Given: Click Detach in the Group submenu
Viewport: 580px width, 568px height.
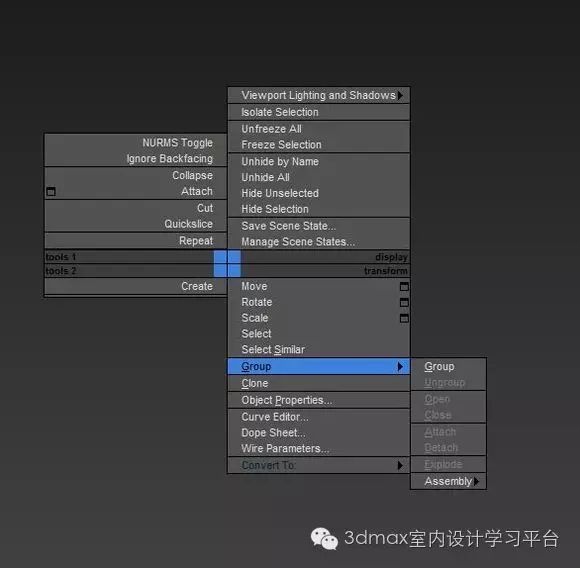Looking at the screenshot, I should (x=448, y=447).
